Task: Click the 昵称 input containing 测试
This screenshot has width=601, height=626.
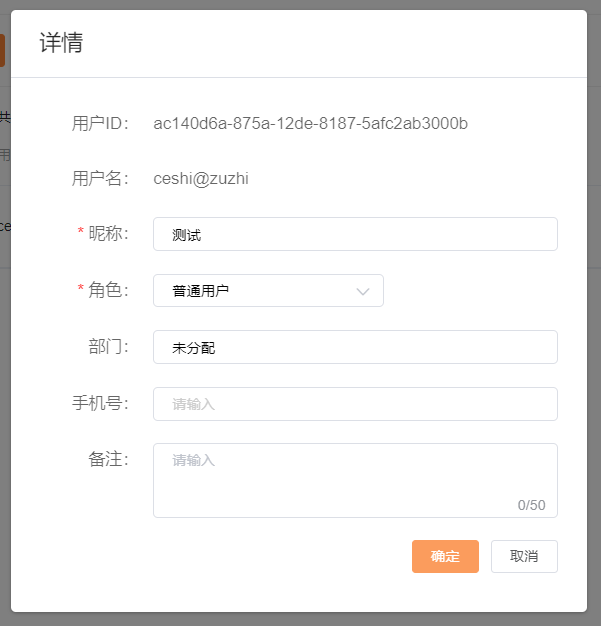Action: click(x=355, y=234)
